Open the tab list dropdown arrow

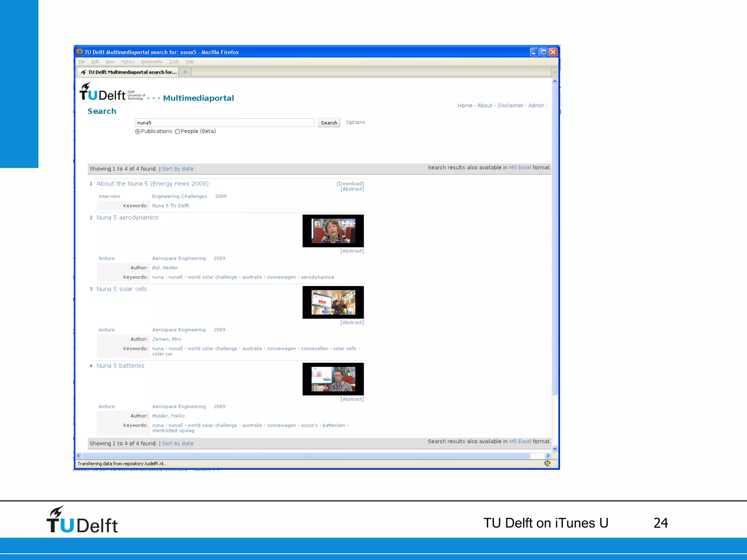(555, 72)
